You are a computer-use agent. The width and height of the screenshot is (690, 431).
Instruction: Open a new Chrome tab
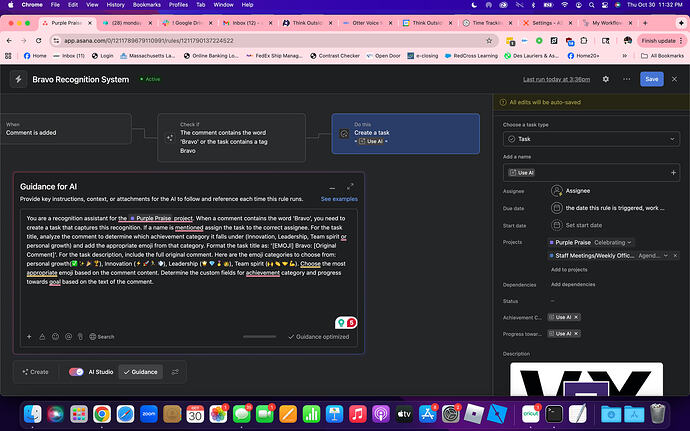click(x=645, y=23)
